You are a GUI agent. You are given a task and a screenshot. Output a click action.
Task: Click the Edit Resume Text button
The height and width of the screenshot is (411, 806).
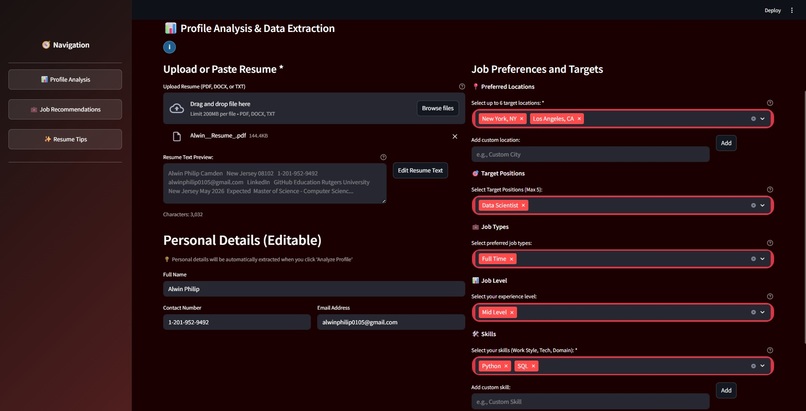[x=420, y=171]
